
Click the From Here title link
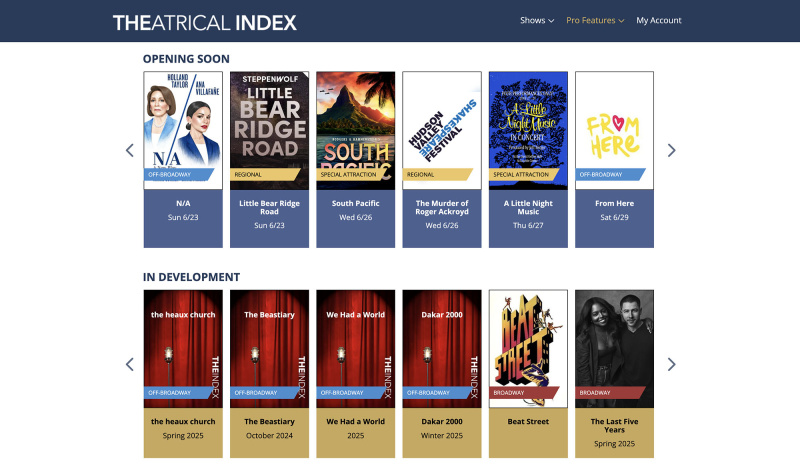pos(614,203)
